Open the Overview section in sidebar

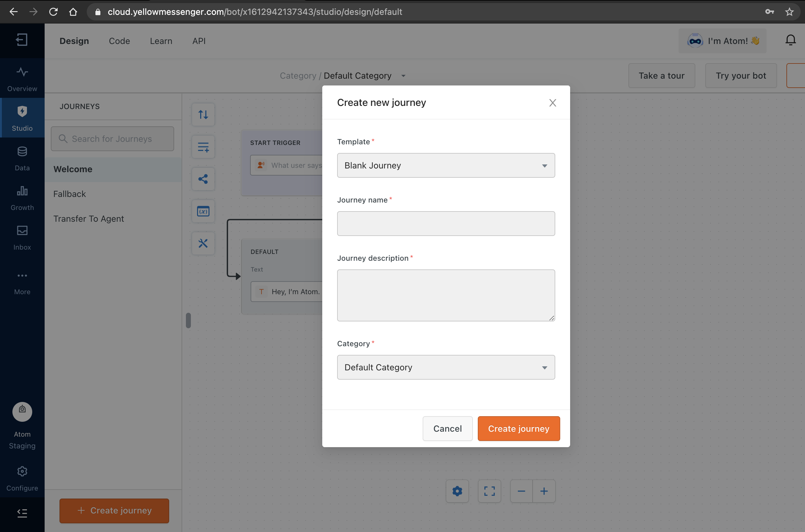pos(22,79)
